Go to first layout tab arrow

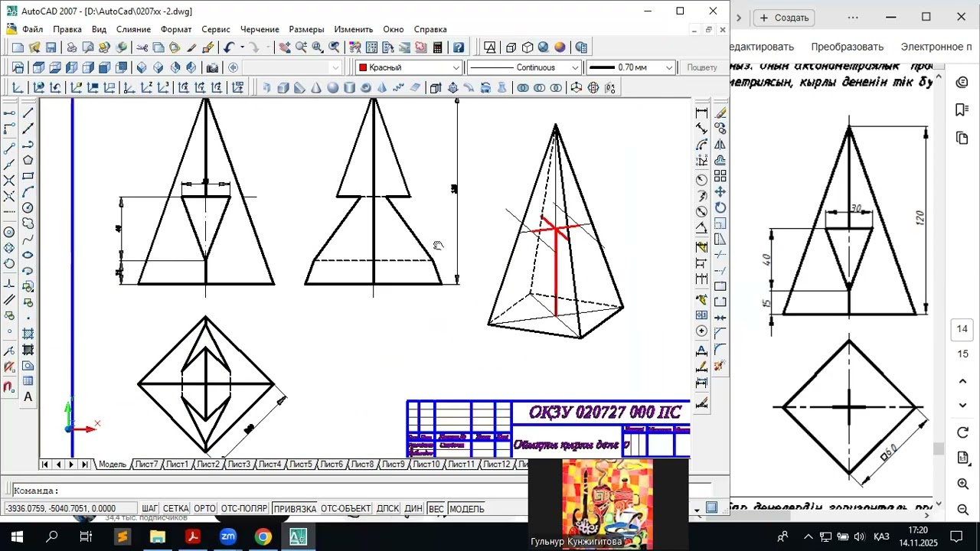45,465
